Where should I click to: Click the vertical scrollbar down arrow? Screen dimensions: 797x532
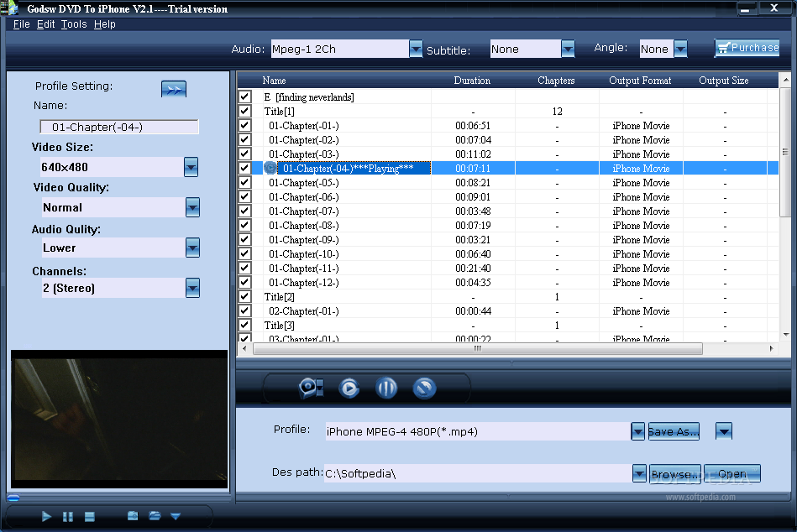(x=786, y=335)
